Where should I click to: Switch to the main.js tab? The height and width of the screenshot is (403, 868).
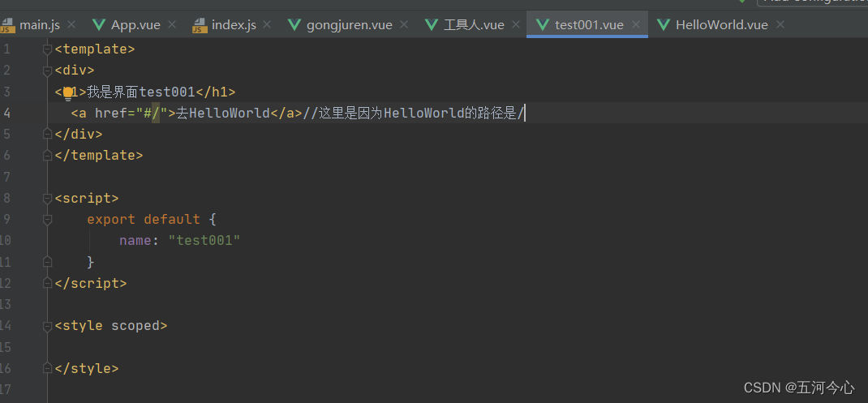click(39, 25)
